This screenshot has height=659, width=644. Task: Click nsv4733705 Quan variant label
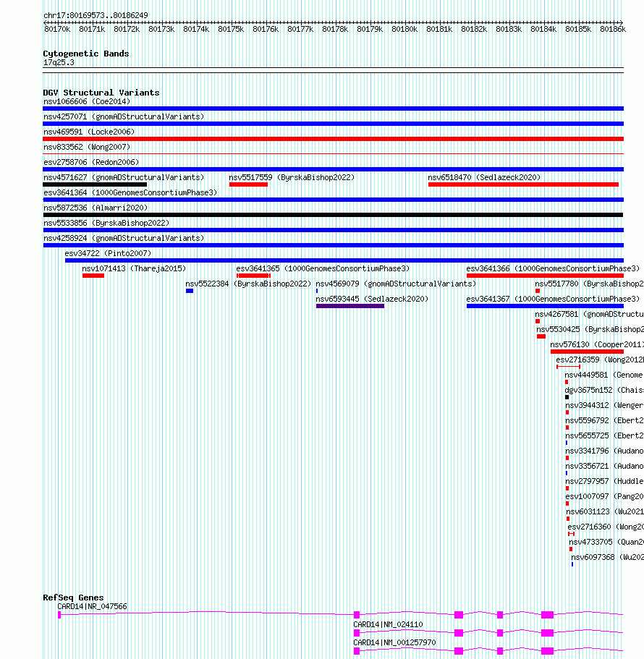click(606, 542)
